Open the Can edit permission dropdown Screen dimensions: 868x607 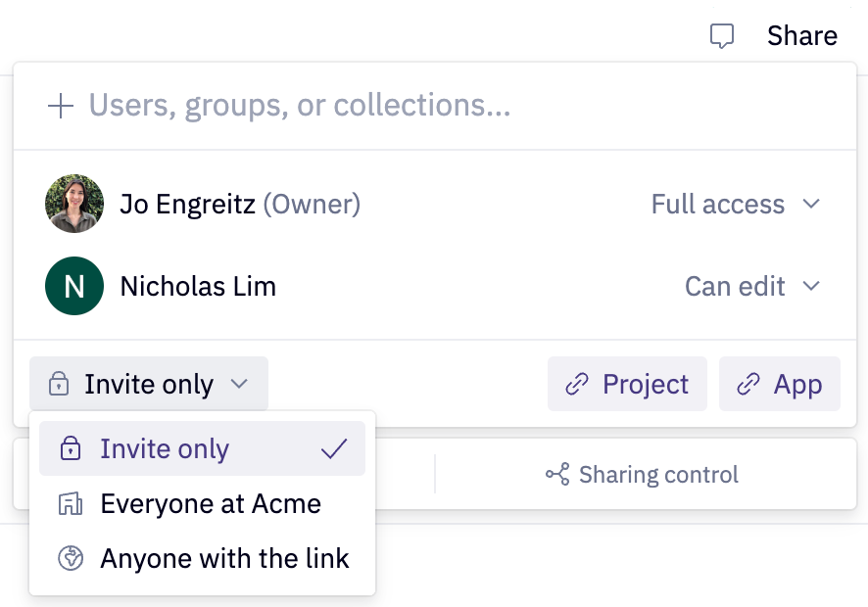pos(753,286)
